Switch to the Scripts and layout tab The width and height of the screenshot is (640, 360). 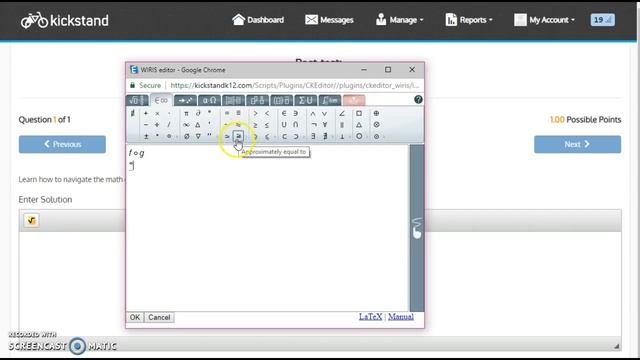point(258,100)
